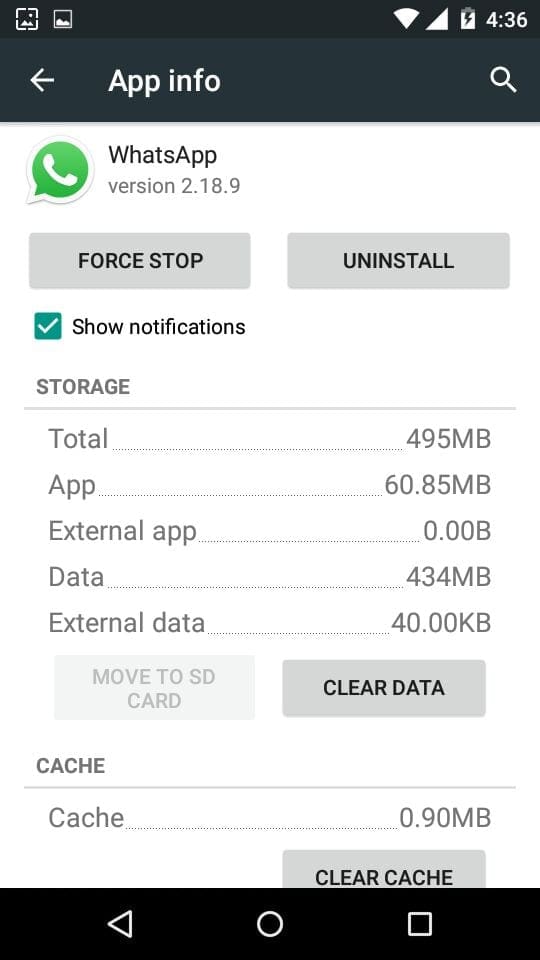Tap the Android home navigation button
This screenshot has height=960, width=540.
coord(270,924)
